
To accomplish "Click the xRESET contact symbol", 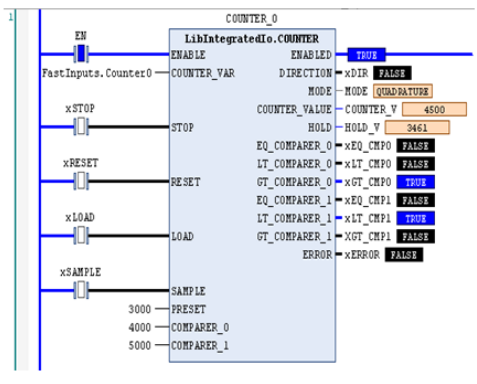I will click(x=81, y=181).
